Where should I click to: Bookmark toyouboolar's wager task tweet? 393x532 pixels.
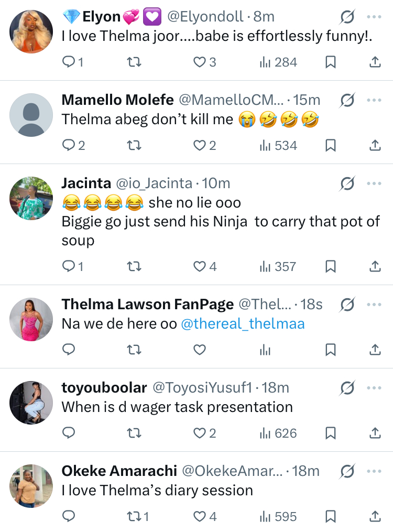[331, 433]
